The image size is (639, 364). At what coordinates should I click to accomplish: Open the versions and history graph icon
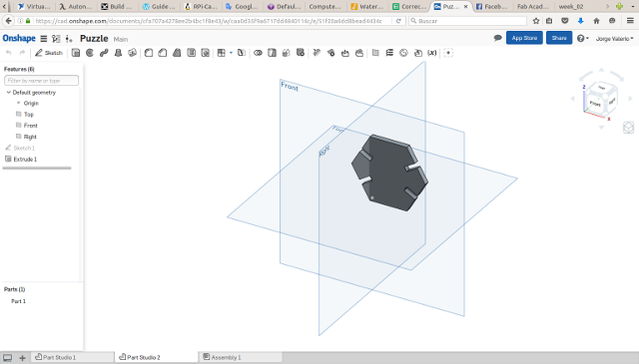click(x=56, y=39)
